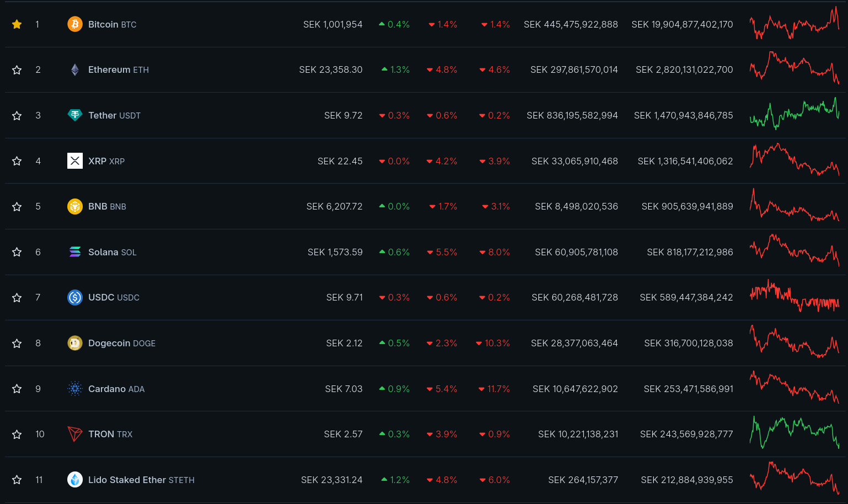Open the Cardano ADA coin link
Viewport: 848px width, 504px height.
pyautogui.click(x=116, y=389)
